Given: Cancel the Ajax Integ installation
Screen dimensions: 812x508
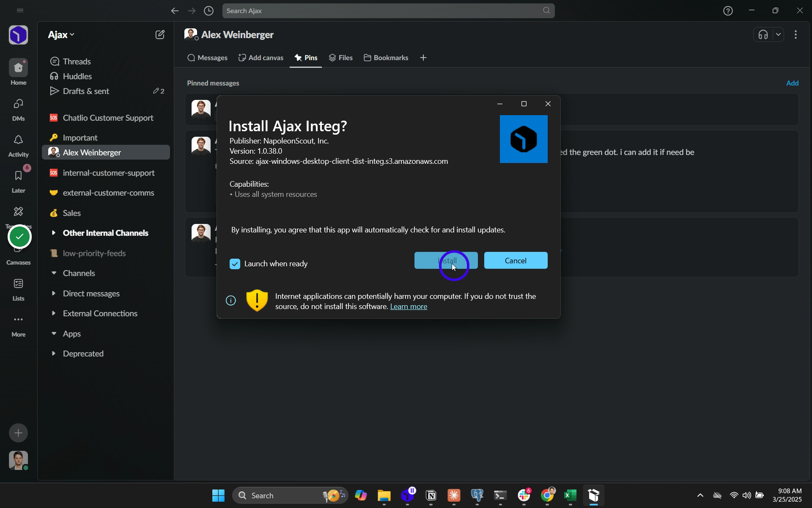Looking at the screenshot, I should 516,260.
